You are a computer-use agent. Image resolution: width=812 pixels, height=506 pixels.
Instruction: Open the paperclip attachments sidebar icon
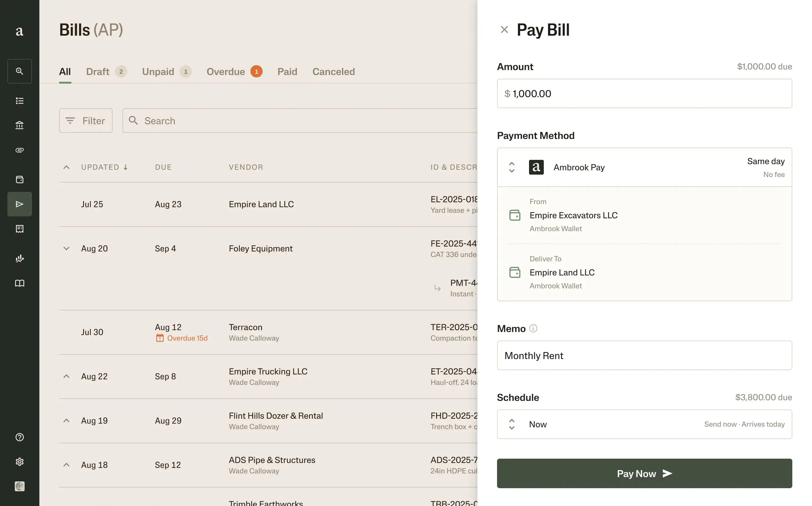pos(20,150)
